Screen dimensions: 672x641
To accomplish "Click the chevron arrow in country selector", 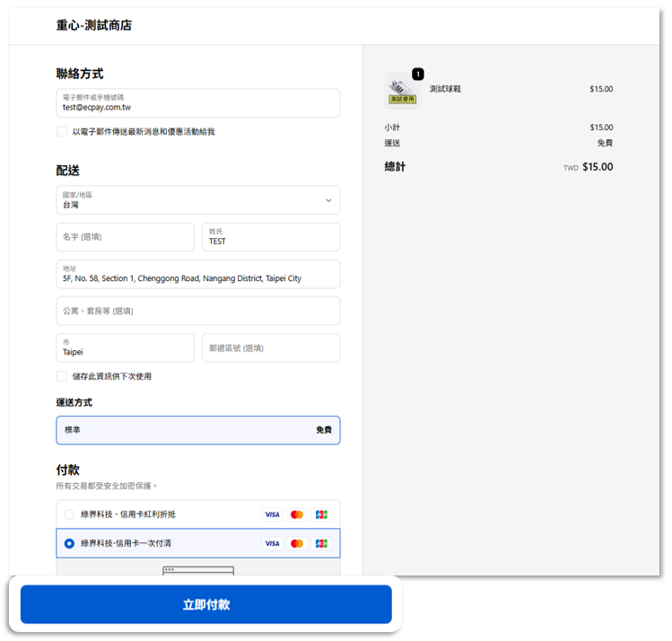I will tap(328, 200).
